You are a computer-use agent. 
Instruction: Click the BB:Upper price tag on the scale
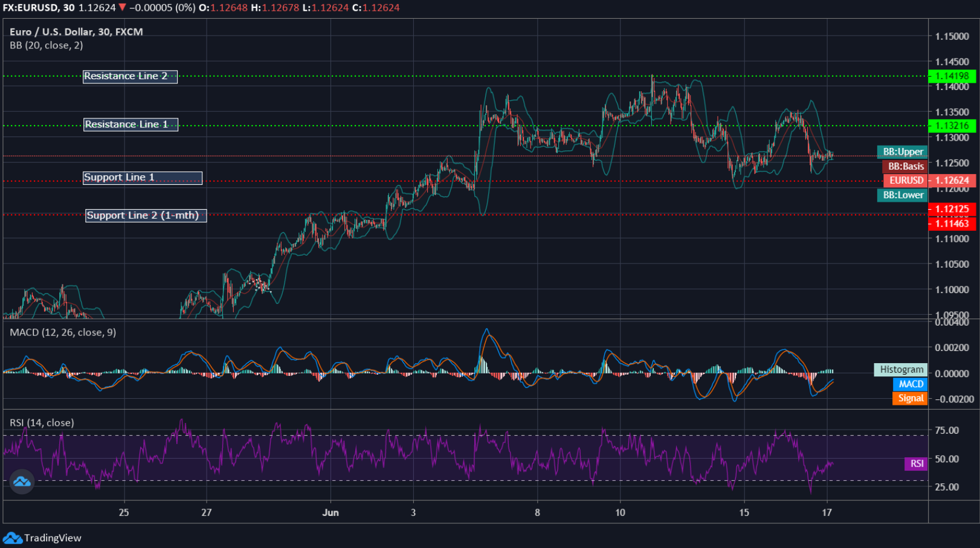[x=901, y=152]
